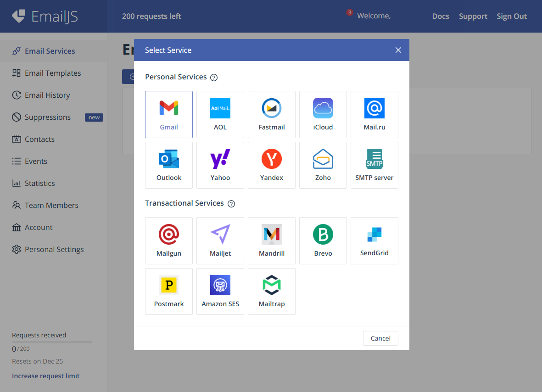The image size is (542, 392).
Task: Sign out of EmailJS
Action: coord(512,16)
